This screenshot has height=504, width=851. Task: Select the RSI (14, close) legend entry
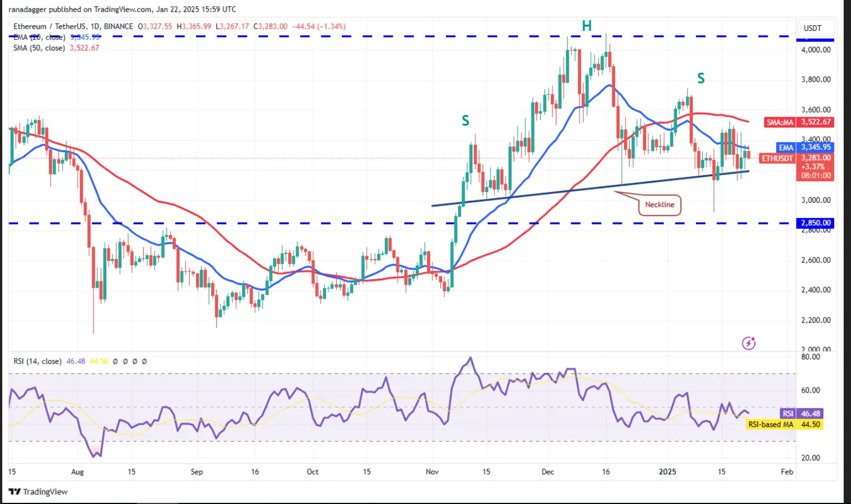pyautogui.click(x=37, y=361)
